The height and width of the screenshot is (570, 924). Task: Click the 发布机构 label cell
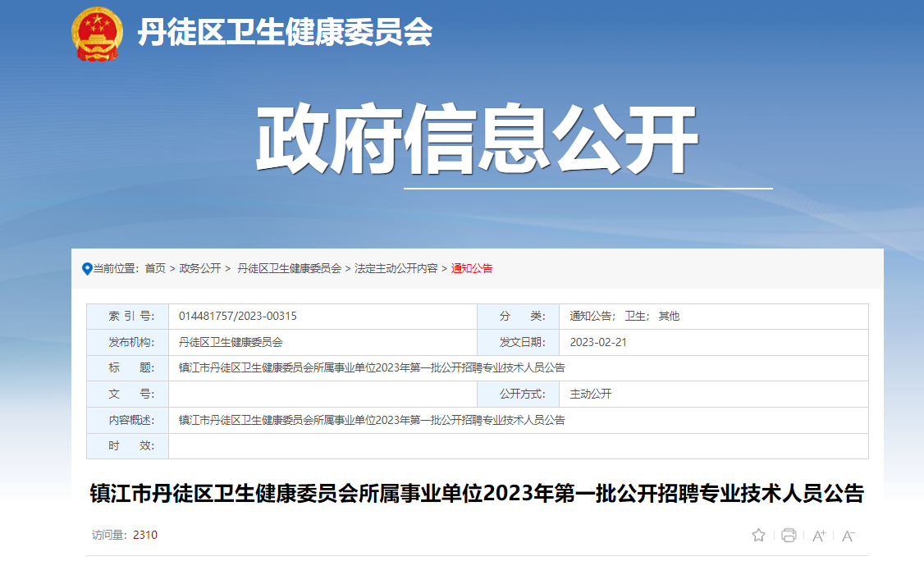click(128, 342)
